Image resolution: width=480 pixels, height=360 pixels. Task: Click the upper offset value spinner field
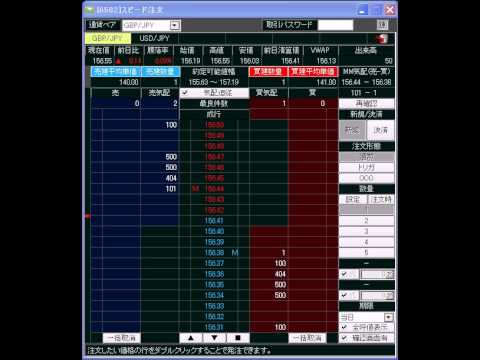tap(377, 274)
